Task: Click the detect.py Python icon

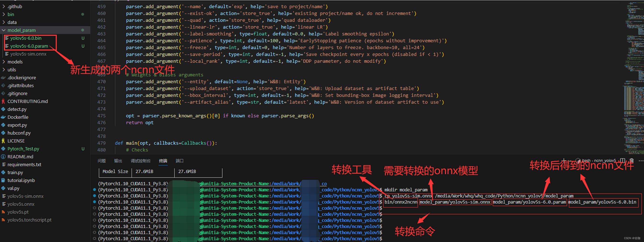Action: tap(3, 109)
